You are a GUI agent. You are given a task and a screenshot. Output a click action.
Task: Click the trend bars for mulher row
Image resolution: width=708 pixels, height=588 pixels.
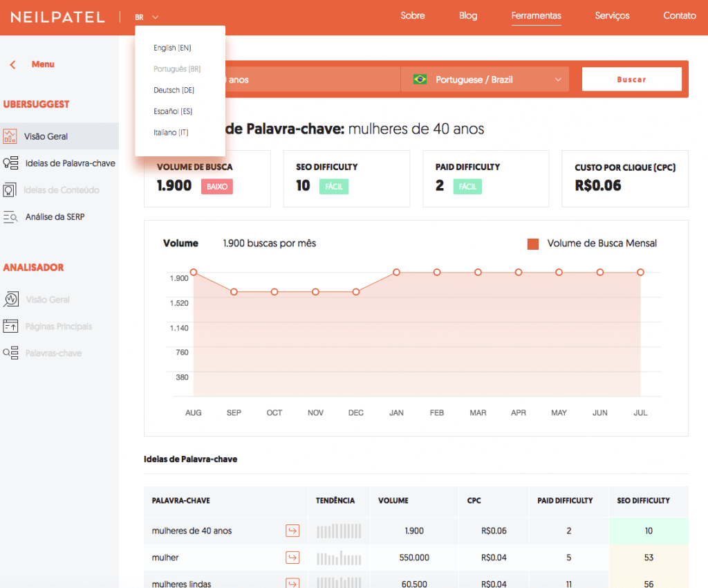tap(339, 558)
